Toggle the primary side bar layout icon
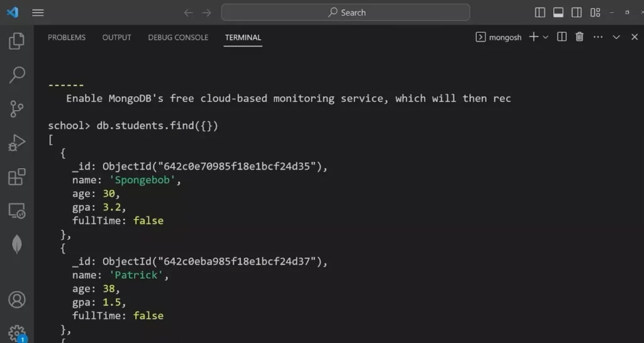 [x=540, y=13]
